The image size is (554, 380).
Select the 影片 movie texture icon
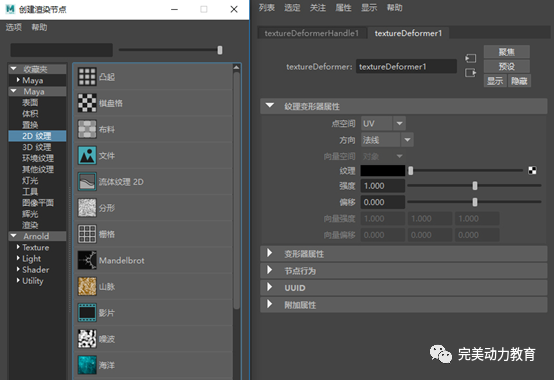87,313
